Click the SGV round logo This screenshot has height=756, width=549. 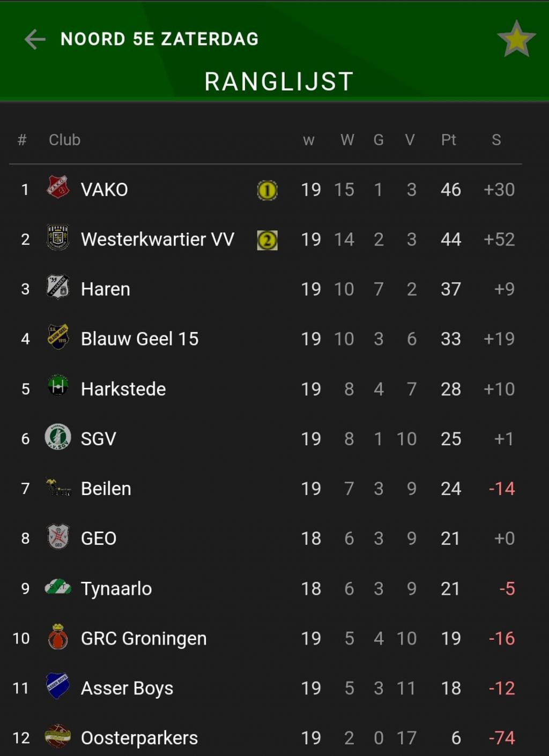point(58,436)
